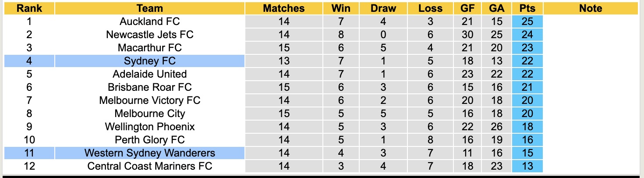644x178 pixels.
Task: Click the Note column header
Action: pyautogui.click(x=590, y=8)
